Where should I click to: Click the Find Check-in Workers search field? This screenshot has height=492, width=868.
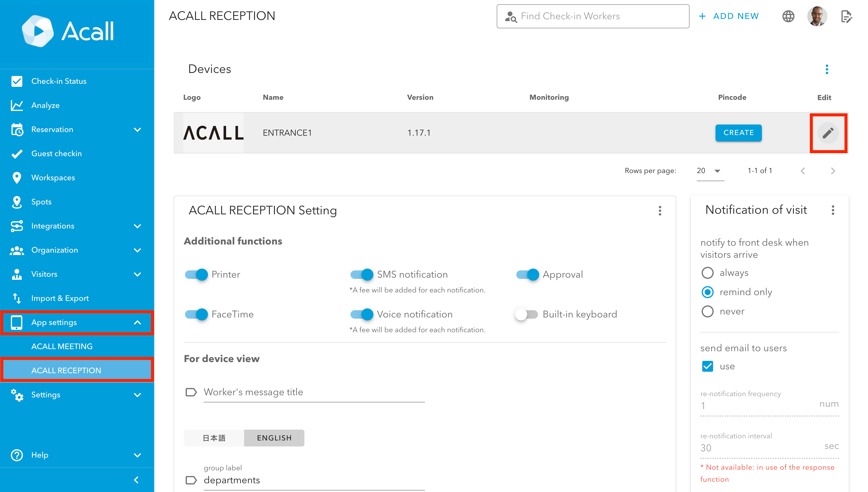(593, 16)
